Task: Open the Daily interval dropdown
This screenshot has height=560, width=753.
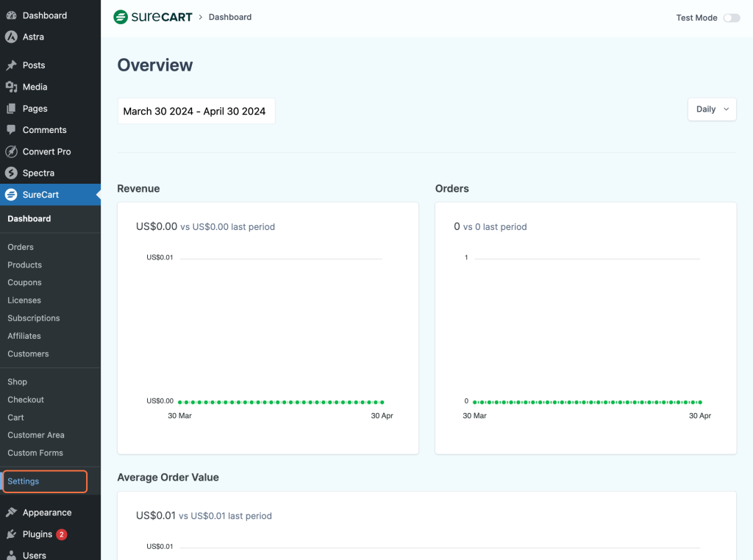Action: (x=712, y=110)
